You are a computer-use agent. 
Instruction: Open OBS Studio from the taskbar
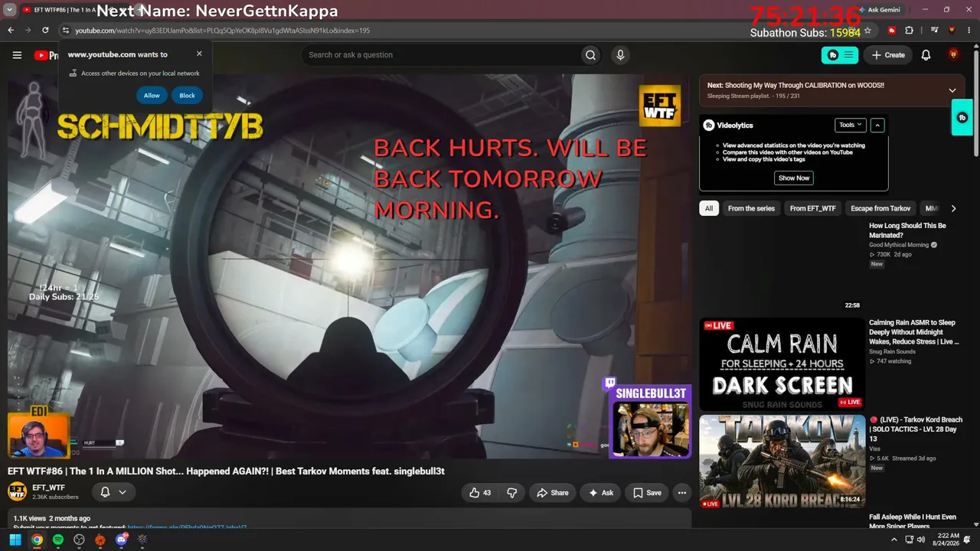coord(79,540)
